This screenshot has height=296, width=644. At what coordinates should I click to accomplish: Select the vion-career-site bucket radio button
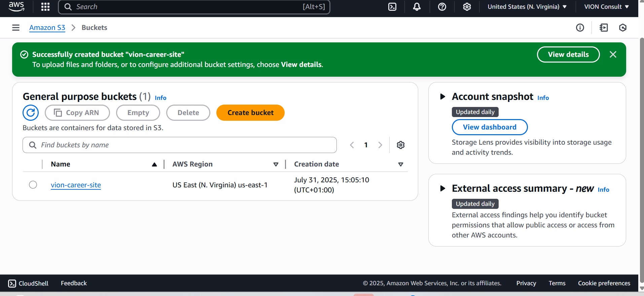tap(33, 185)
